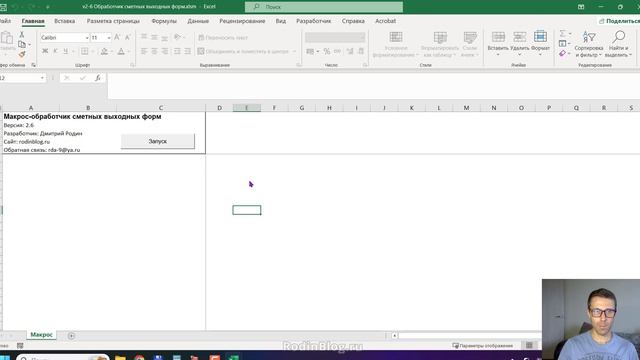The image size is (640, 360).
Task: Toggle the Wrap text button
Action: click(223, 38)
